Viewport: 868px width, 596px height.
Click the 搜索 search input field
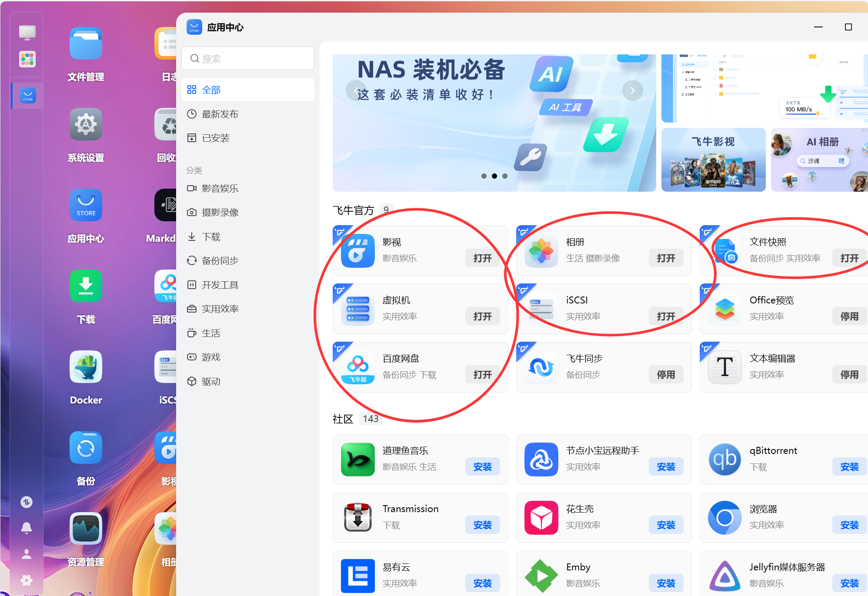pos(248,59)
